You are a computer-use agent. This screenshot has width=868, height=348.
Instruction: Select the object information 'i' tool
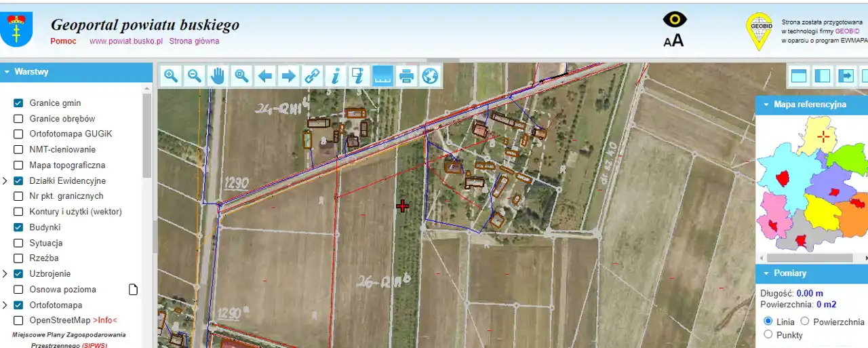point(336,76)
